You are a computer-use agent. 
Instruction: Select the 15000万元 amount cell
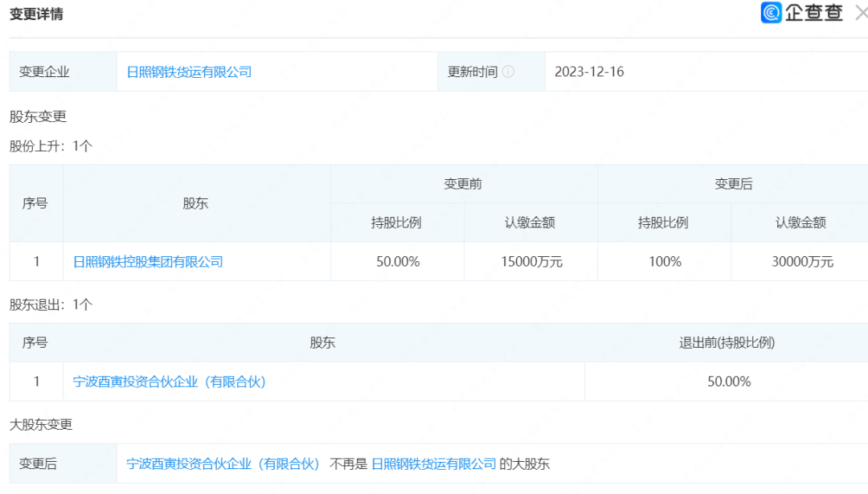click(x=530, y=262)
